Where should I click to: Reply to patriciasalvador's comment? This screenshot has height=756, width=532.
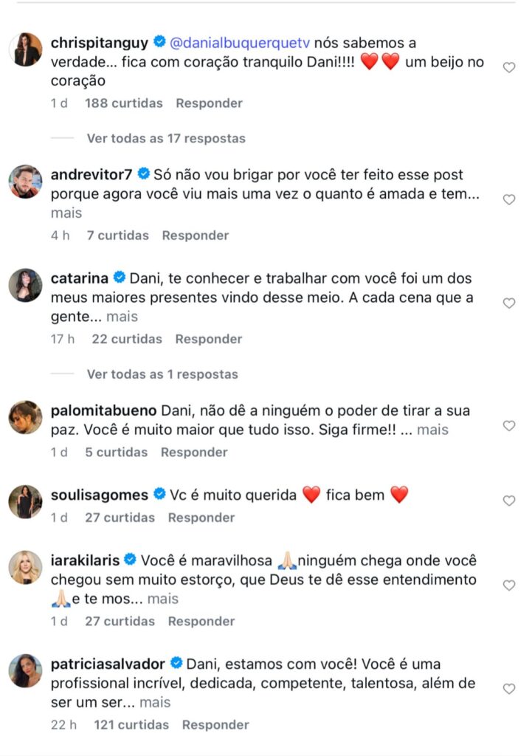pyautogui.click(x=215, y=725)
